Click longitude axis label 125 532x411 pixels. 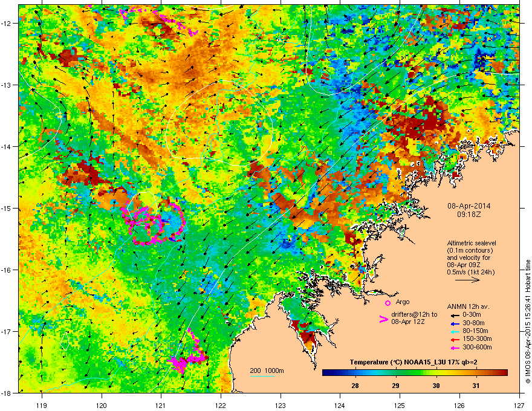400,405
